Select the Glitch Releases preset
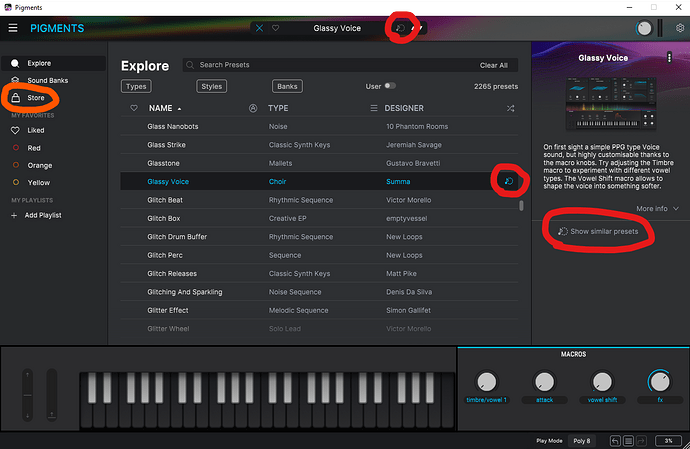The width and height of the screenshot is (690, 449). [319, 274]
